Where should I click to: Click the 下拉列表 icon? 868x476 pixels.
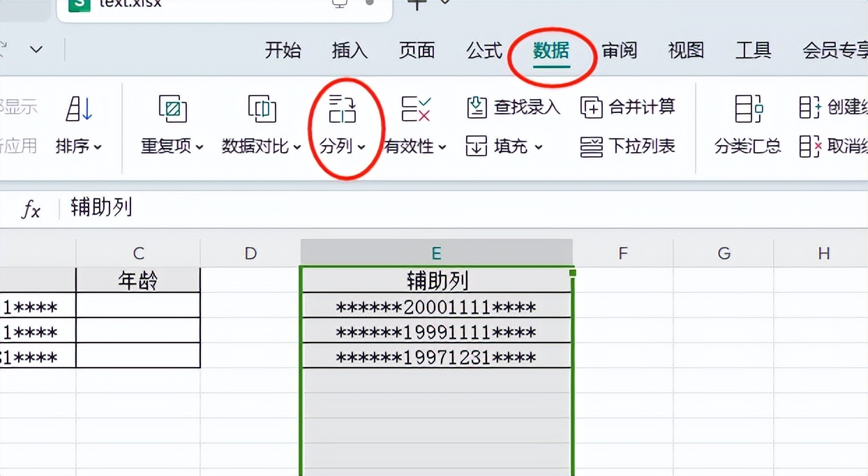click(592, 147)
